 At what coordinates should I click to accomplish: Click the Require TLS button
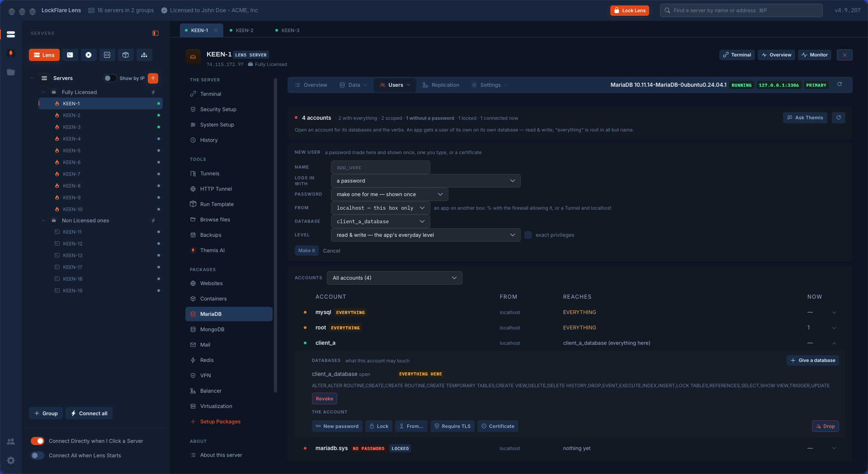[x=452, y=426]
